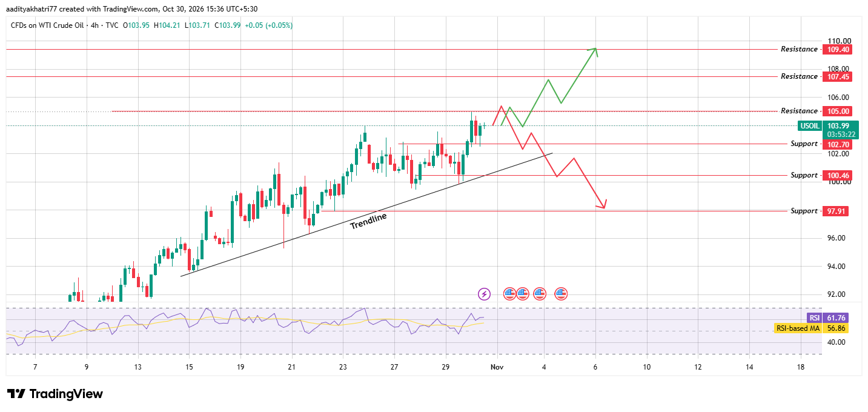Select the 109.40 resistance price label
The image size is (868, 412).
[x=836, y=49]
